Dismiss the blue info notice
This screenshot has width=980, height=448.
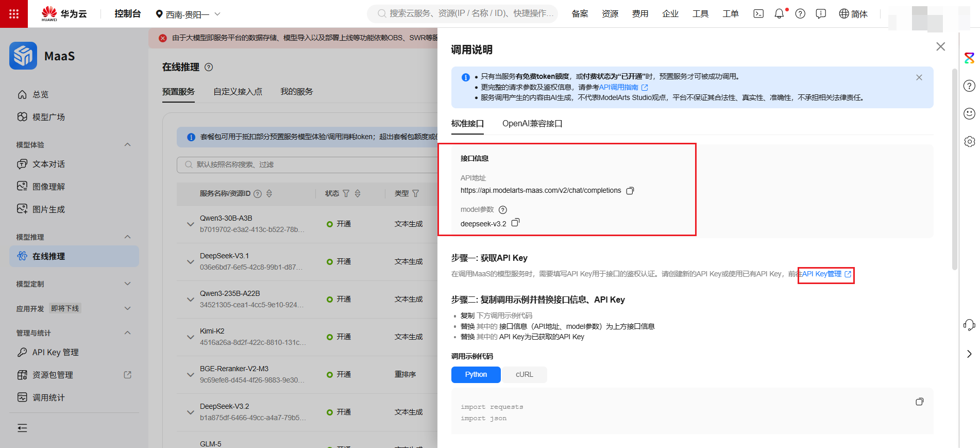(919, 77)
